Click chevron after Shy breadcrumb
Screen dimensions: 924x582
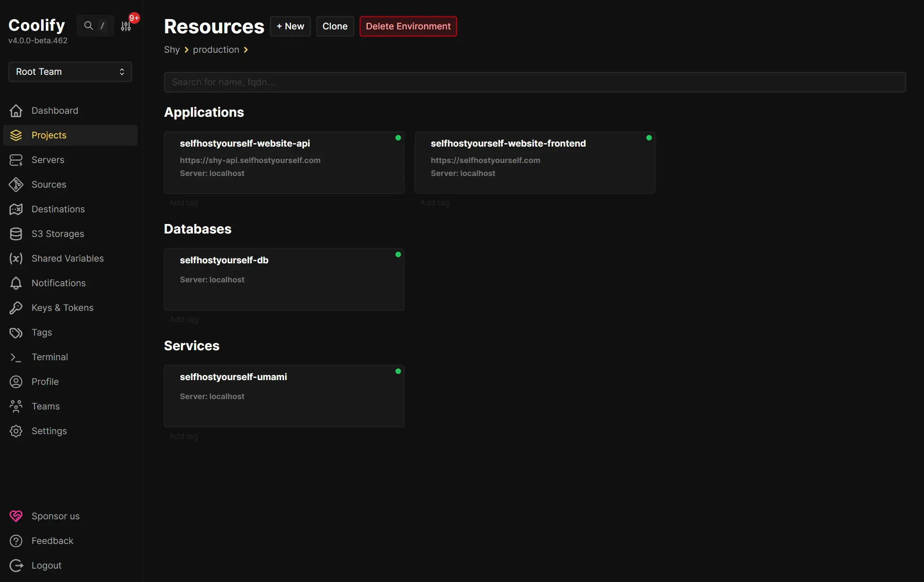(186, 50)
